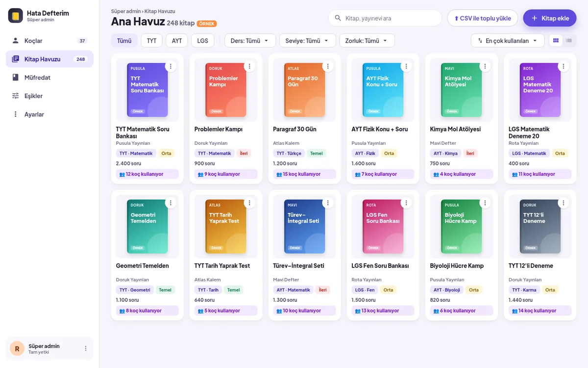The width and height of the screenshot is (588, 368).
Task: Click the LGS Matematik Deneme 20 title
Action: click(x=529, y=132)
